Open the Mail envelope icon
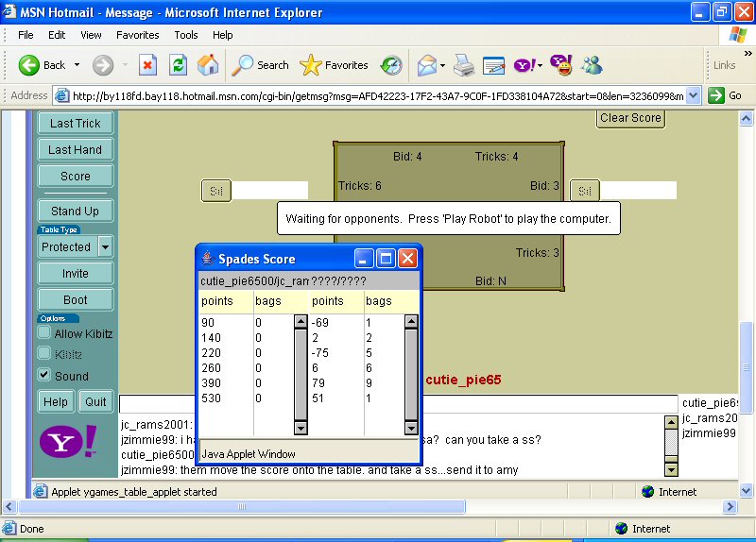The image size is (756, 542). point(427,65)
